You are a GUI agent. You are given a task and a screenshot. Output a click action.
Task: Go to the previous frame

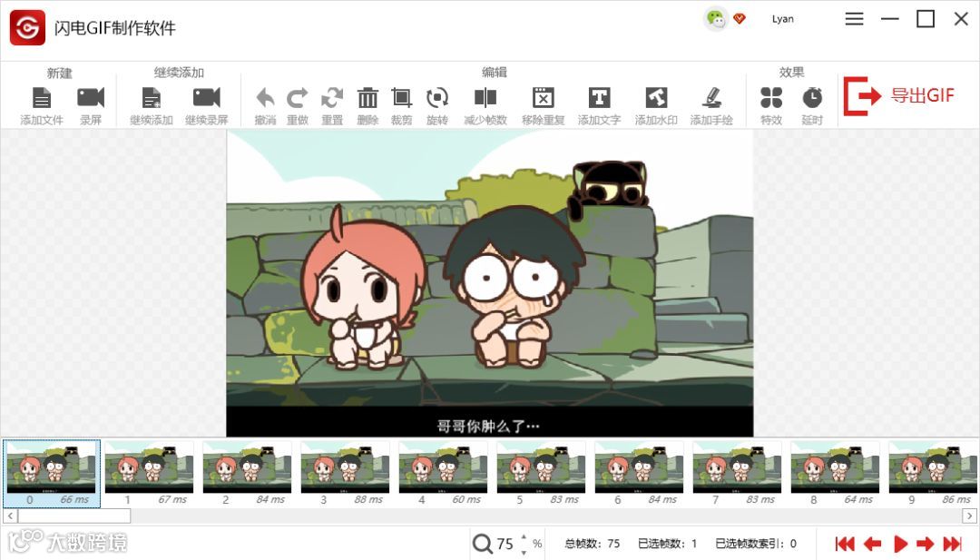pyautogui.click(x=873, y=543)
